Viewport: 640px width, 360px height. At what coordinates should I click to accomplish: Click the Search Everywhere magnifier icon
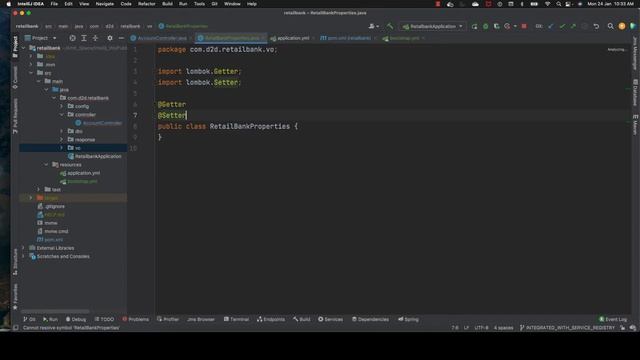point(610,26)
